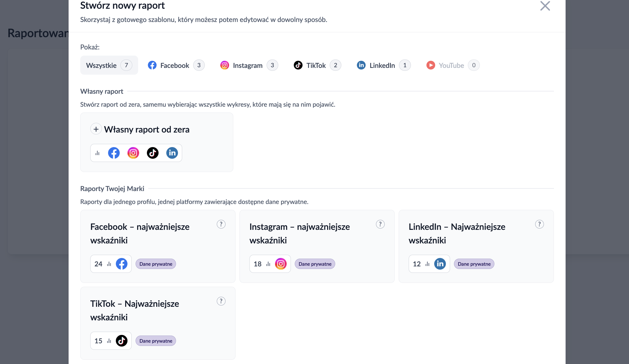Filter templates by YouTube
Screen dimensions: 629x364
tap(453, 65)
